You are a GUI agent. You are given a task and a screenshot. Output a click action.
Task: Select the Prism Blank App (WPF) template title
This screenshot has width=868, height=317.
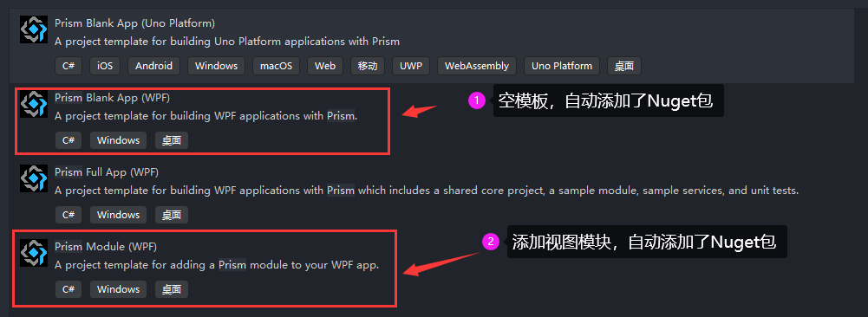click(x=113, y=98)
